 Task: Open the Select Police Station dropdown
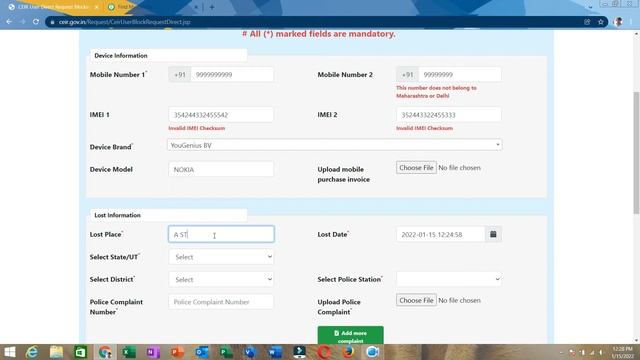(449, 279)
